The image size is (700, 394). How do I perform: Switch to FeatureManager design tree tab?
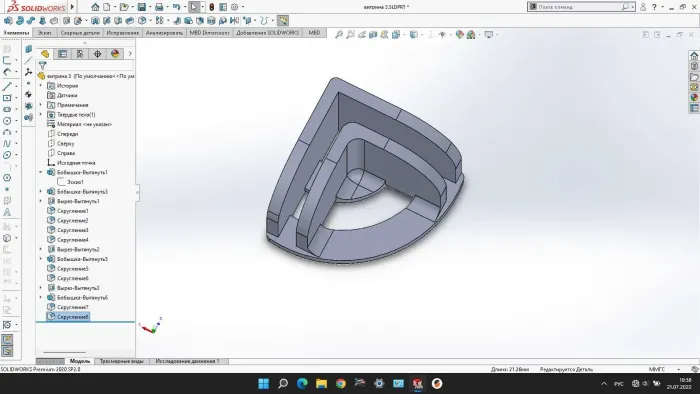tap(45, 54)
